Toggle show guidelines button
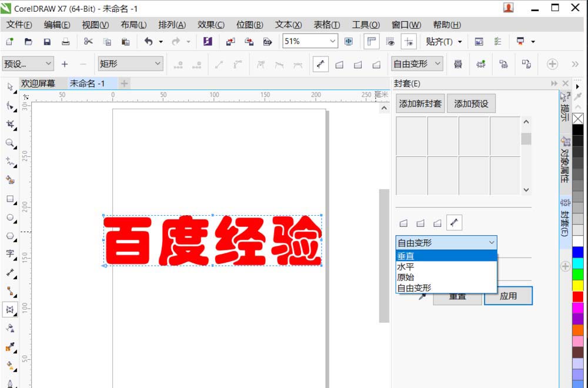 (409, 42)
